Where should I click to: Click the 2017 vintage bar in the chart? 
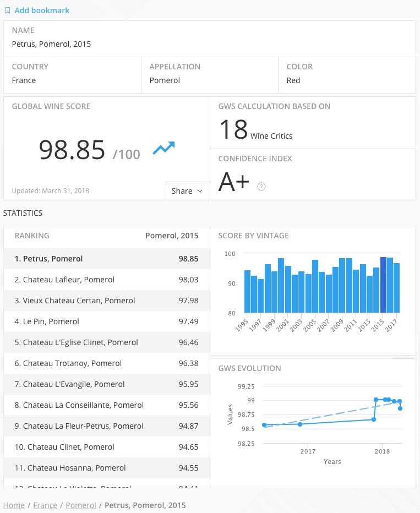(x=396, y=286)
